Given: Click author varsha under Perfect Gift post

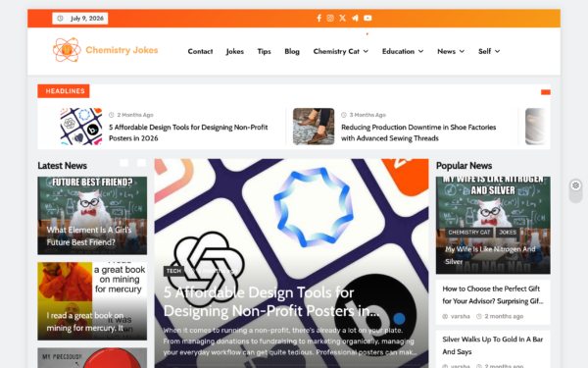Looking at the screenshot, I should (461, 316).
